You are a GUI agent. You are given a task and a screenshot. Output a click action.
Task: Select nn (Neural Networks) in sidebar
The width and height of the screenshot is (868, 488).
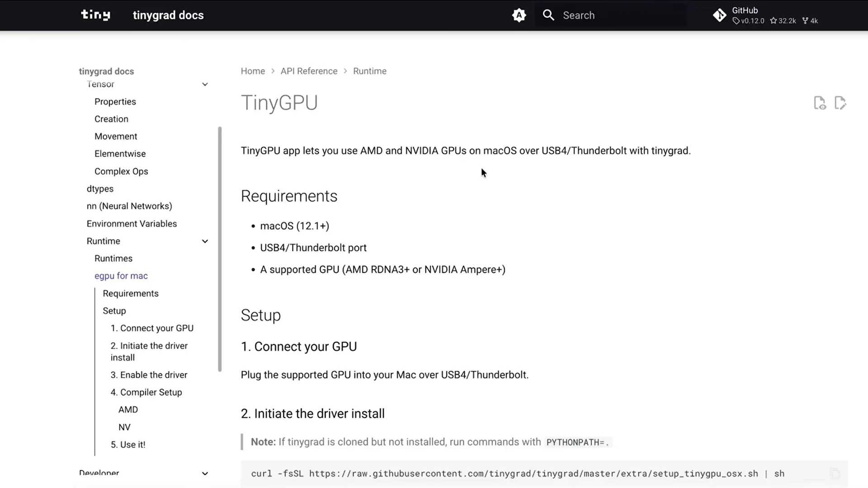pyautogui.click(x=129, y=206)
